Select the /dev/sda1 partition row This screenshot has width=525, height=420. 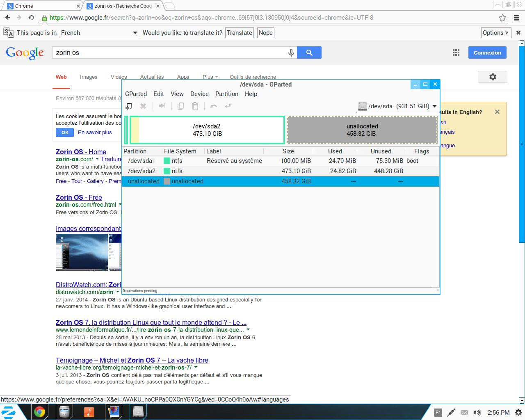pyautogui.click(x=281, y=161)
